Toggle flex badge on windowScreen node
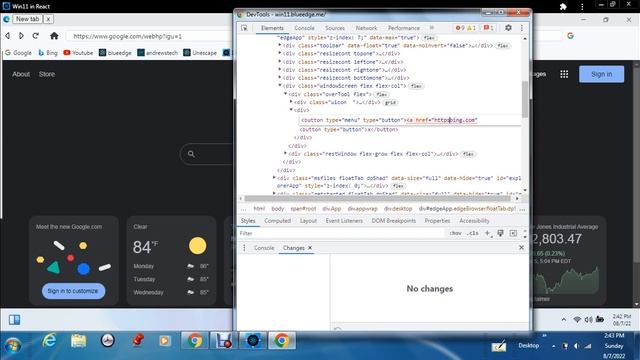 416,86
